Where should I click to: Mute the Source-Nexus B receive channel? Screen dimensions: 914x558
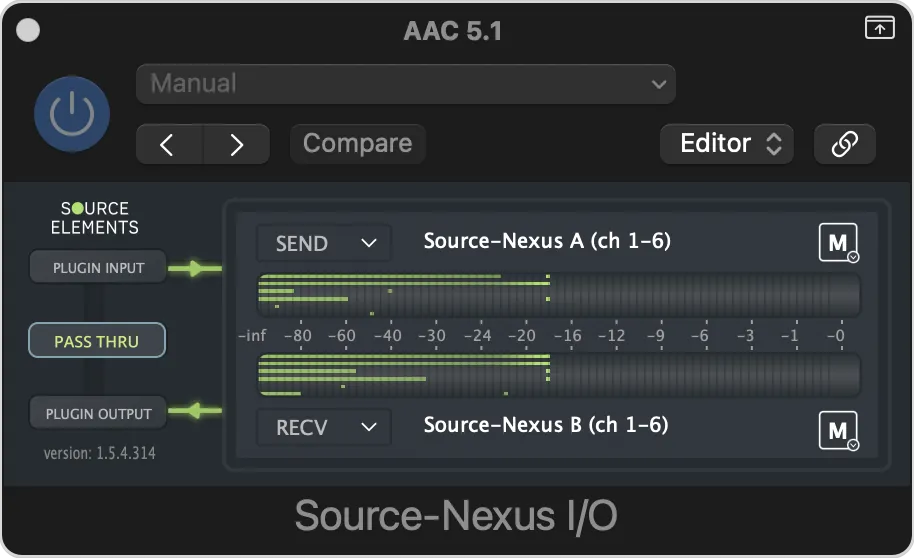click(838, 430)
